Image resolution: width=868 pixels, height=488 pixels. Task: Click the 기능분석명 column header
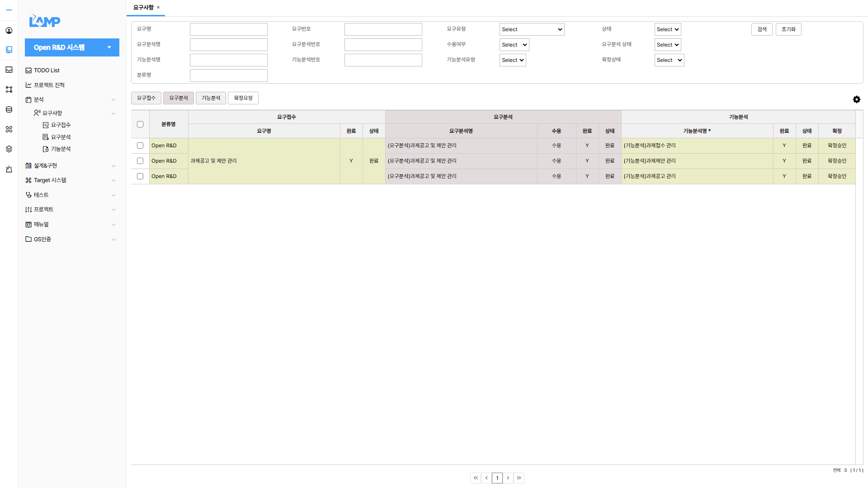[x=697, y=131]
